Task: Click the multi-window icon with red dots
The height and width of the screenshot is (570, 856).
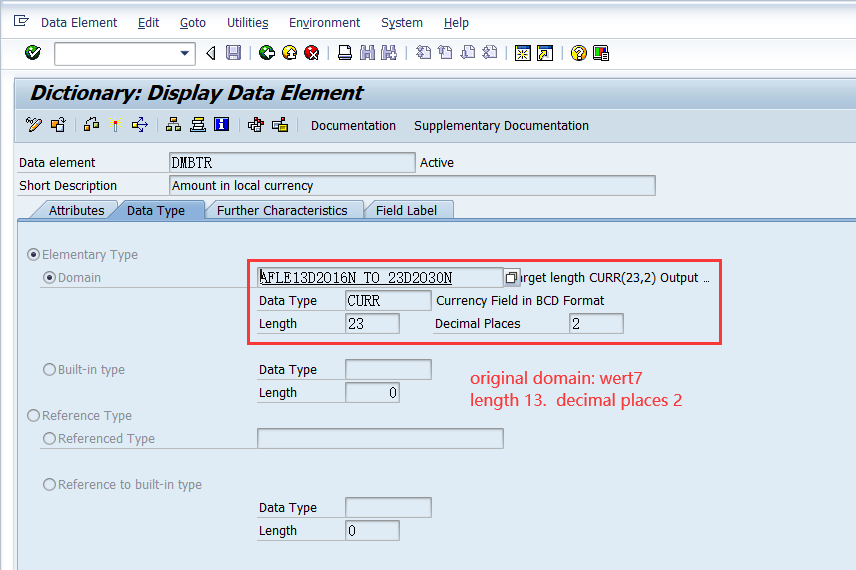Action: coord(255,125)
